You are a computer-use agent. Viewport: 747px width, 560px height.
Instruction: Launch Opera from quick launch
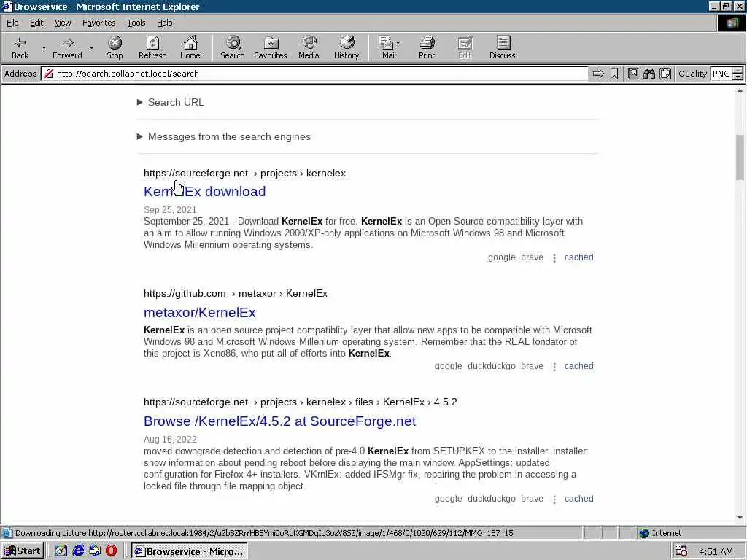(x=111, y=551)
